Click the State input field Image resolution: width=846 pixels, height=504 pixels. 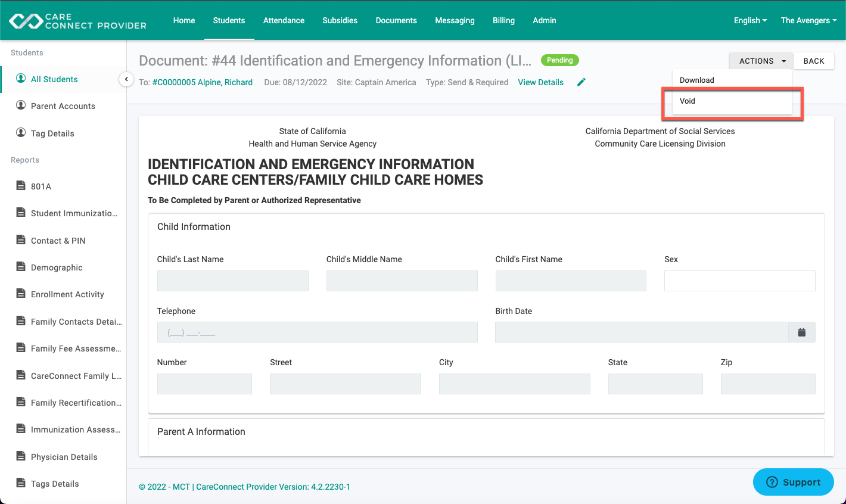pyautogui.click(x=655, y=384)
